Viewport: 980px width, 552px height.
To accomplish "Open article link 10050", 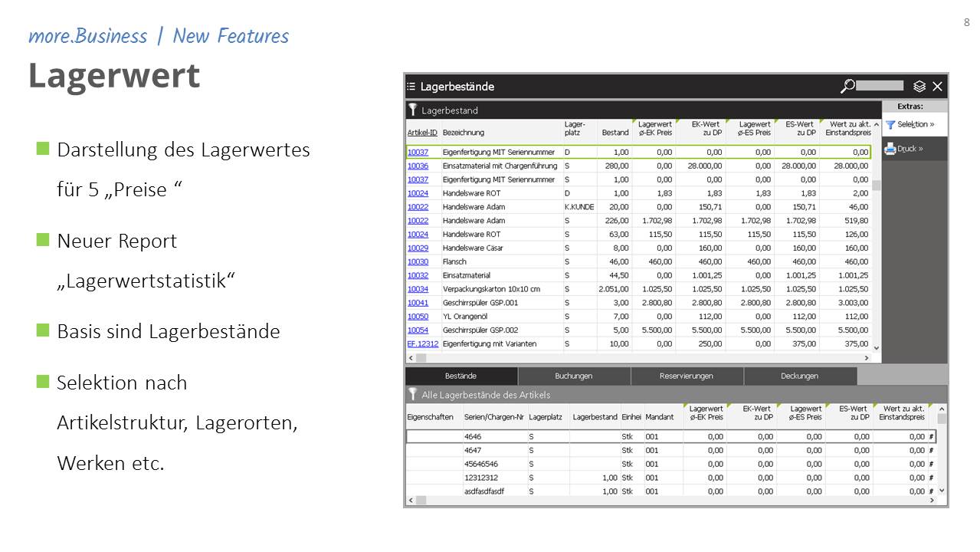I will pyautogui.click(x=418, y=316).
